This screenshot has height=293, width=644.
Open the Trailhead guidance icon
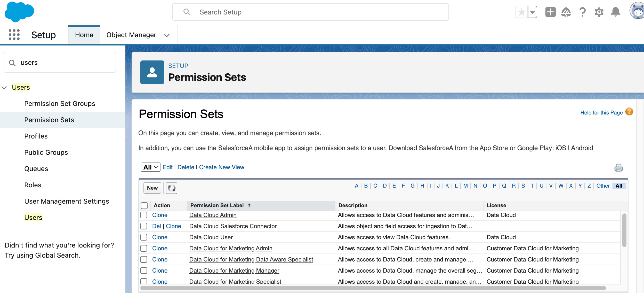click(x=566, y=12)
